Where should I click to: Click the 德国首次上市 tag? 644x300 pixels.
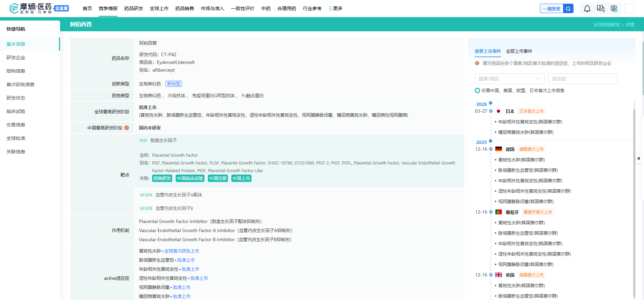point(532,149)
